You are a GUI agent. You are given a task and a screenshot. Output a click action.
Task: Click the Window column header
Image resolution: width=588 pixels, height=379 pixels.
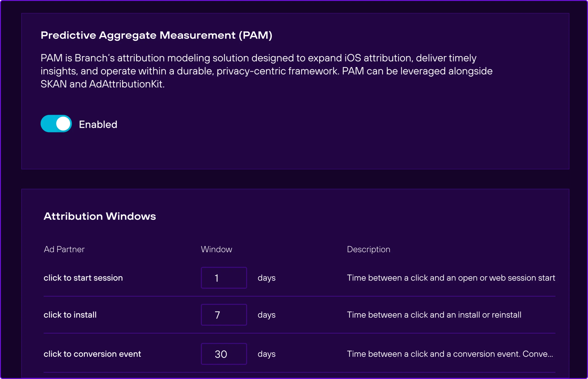click(x=216, y=249)
